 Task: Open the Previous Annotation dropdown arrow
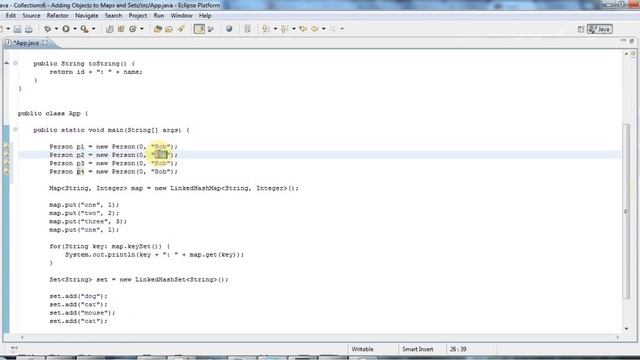coord(293,29)
